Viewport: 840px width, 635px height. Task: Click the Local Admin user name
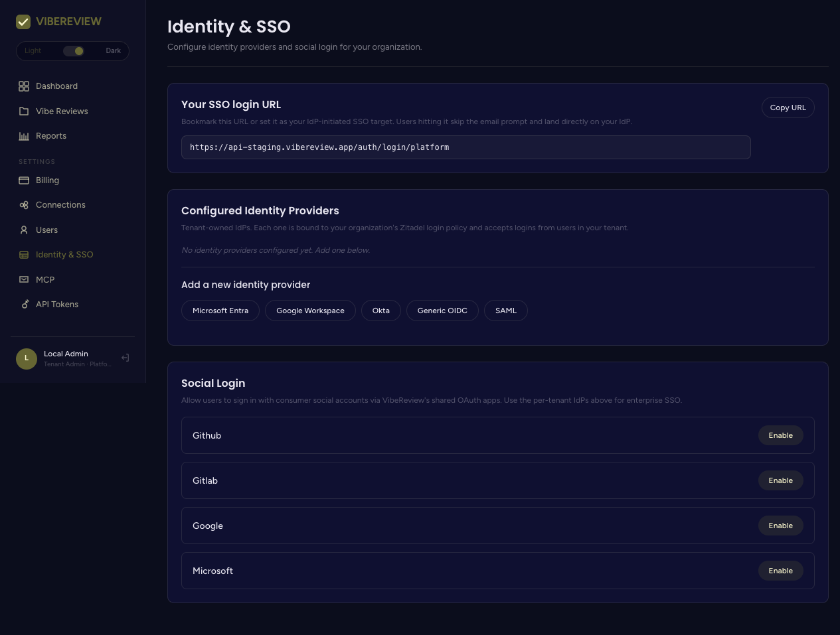[66, 354]
